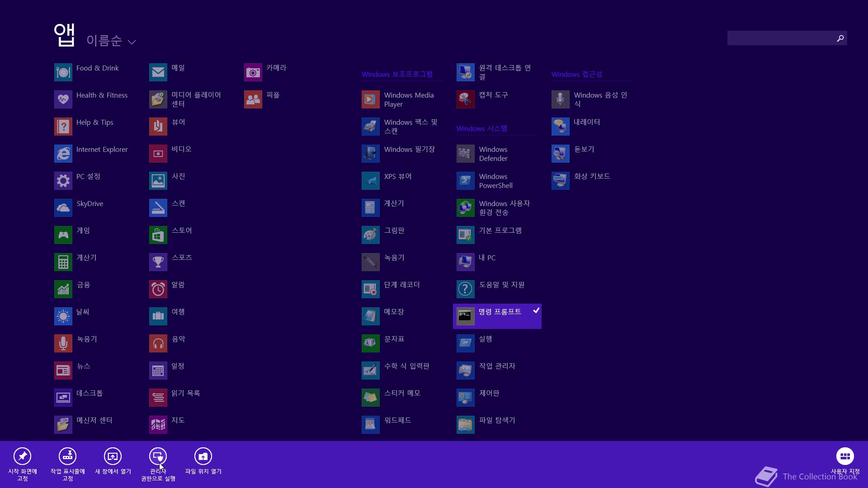Open PC 설정 gear icon
The height and width of the screenshot is (488, 868).
point(63,181)
